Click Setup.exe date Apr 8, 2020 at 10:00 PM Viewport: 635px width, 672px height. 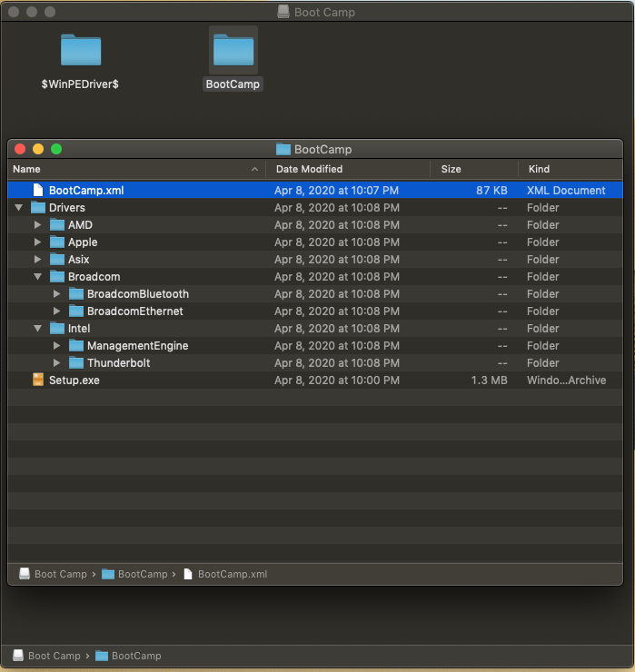tap(337, 380)
